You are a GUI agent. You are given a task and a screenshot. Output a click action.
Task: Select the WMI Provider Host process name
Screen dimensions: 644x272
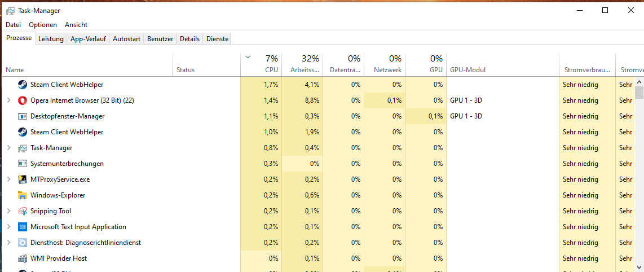click(59, 258)
